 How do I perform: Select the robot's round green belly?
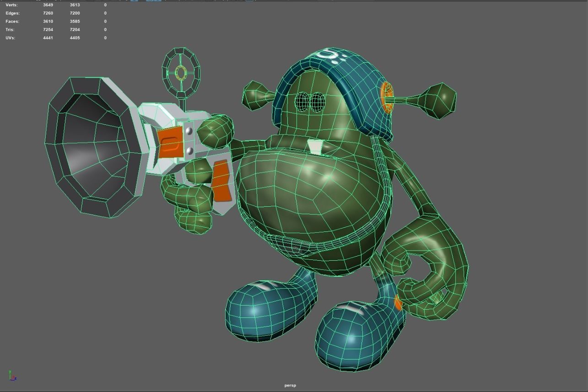click(x=313, y=197)
